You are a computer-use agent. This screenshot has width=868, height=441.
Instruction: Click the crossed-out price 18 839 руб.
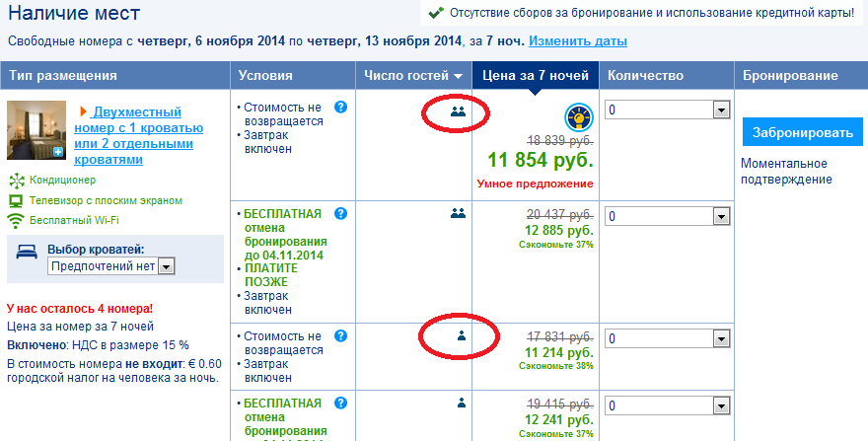coord(559,141)
